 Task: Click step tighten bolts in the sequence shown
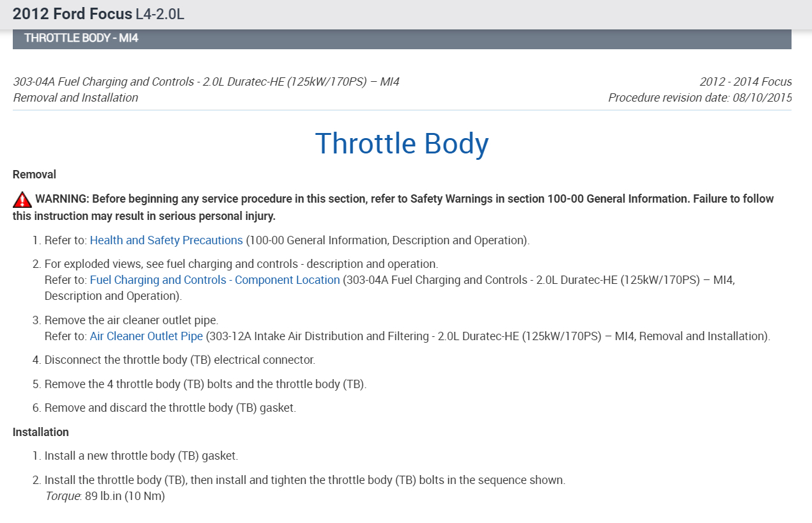tap(305, 480)
